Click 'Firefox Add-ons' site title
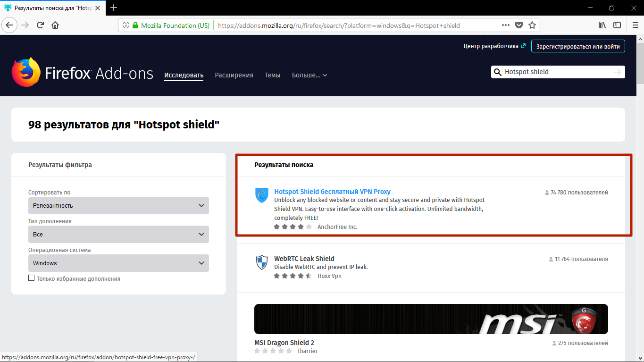 (x=99, y=73)
